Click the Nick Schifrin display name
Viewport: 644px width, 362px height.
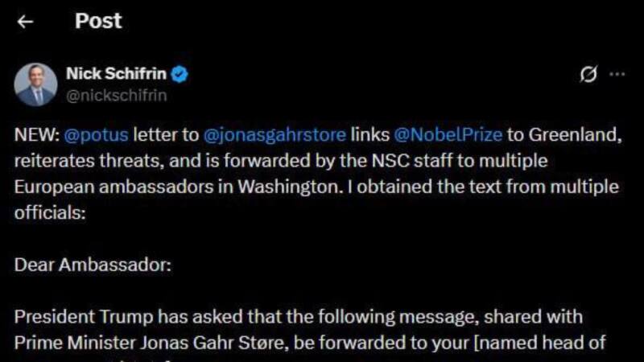pyautogui.click(x=116, y=75)
